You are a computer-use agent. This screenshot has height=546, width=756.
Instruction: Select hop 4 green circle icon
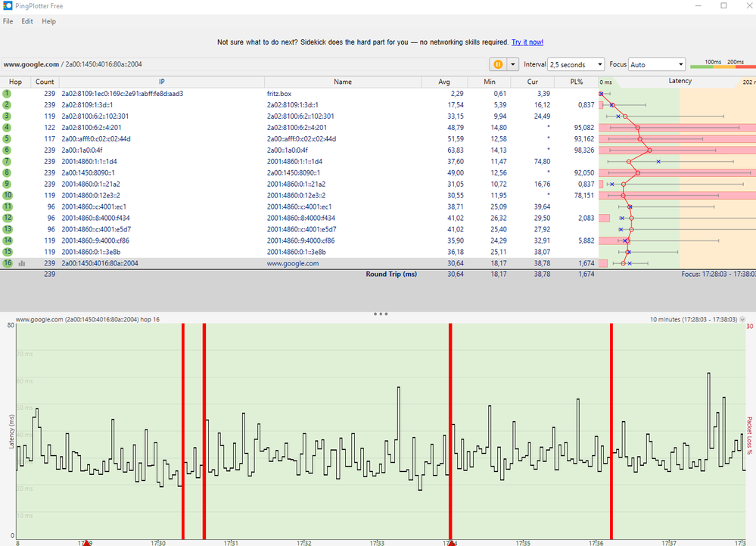tap(7, 127)
